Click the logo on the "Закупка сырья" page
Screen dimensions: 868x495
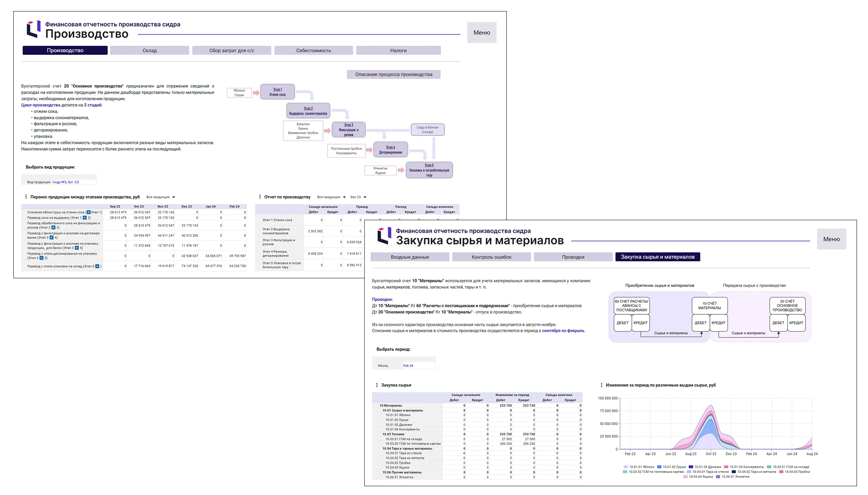tap(385, 235)
